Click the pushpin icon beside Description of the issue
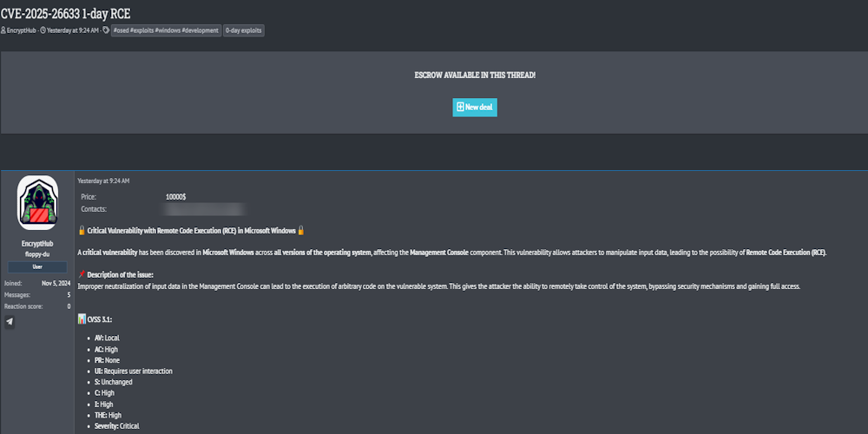 click(x=82, y=274)
